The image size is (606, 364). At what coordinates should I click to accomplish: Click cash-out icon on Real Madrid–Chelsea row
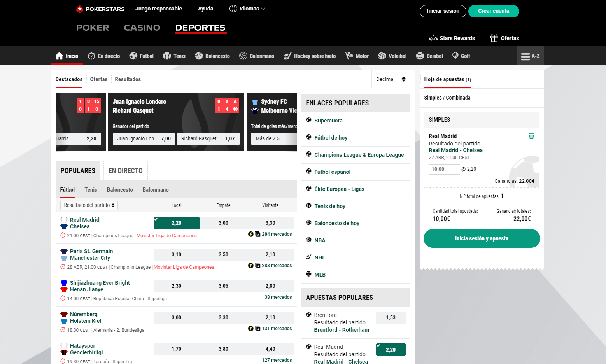tap(251, 234)
